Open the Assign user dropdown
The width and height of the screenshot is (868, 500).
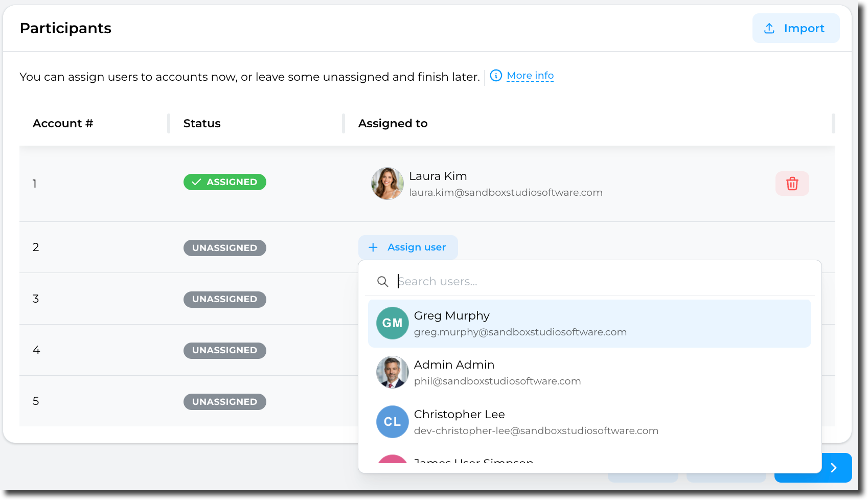coord(408,247)
